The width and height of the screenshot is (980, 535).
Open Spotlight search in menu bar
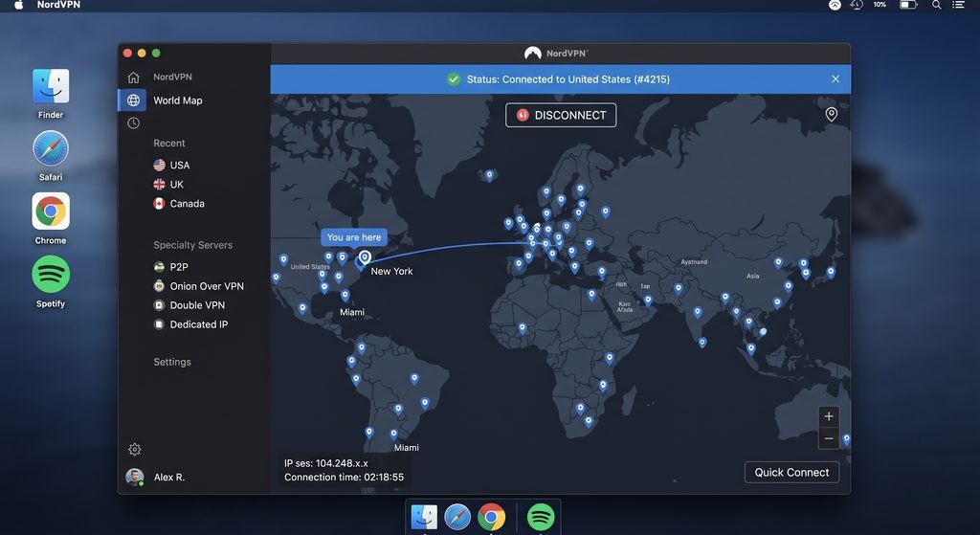936,5
